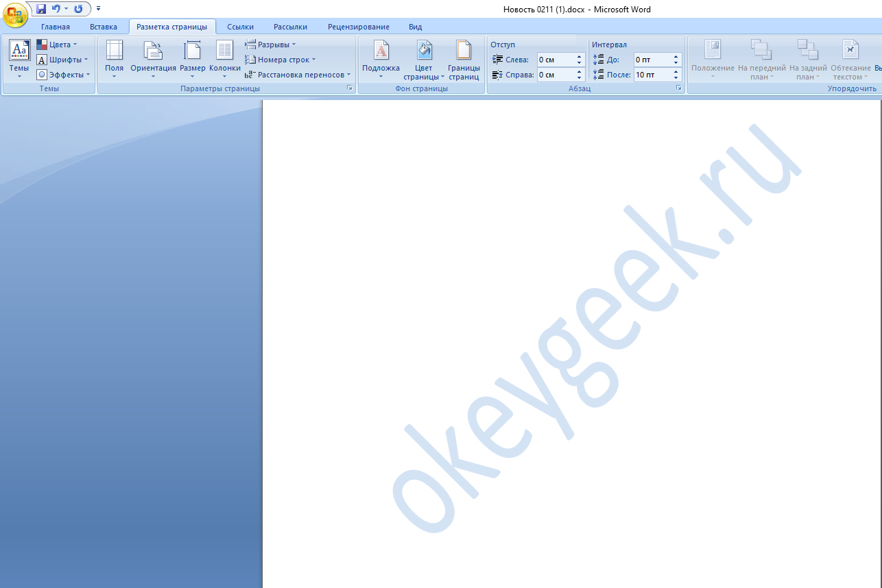Choose page Ориентация orientation
882x588 pixels.
[x=153, y=60]
